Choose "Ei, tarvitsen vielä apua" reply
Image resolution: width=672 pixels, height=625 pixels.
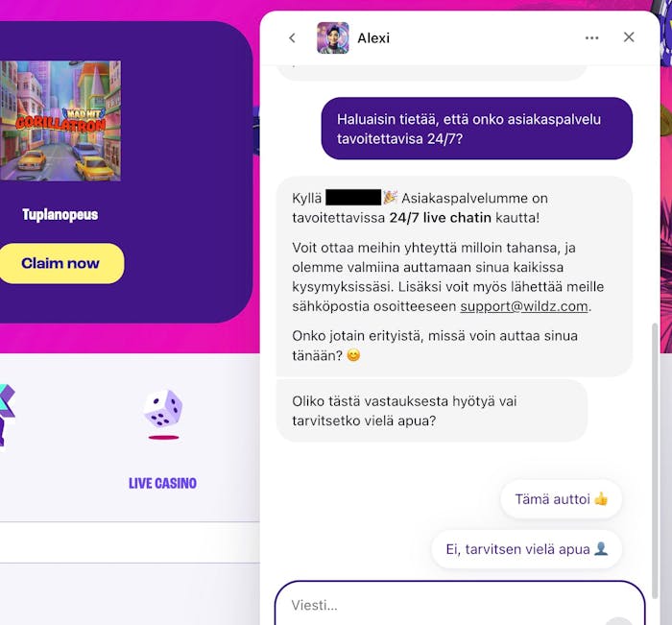[x=527, y=549]
